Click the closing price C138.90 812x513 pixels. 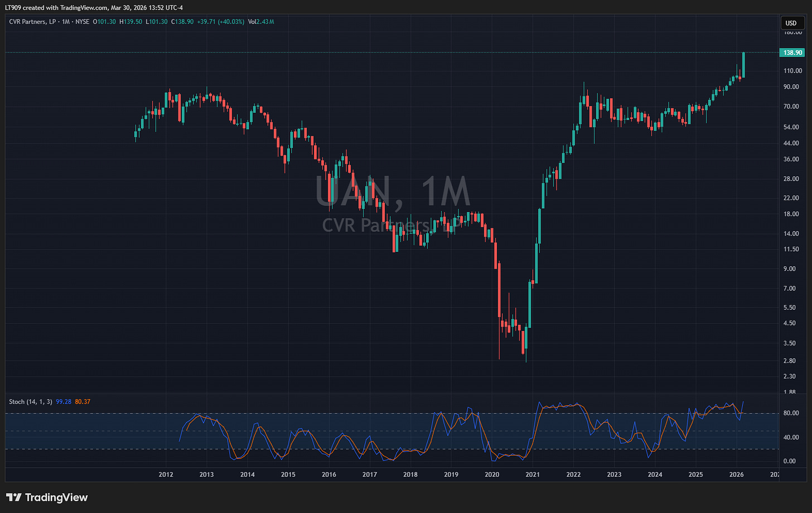click(182, 22)
